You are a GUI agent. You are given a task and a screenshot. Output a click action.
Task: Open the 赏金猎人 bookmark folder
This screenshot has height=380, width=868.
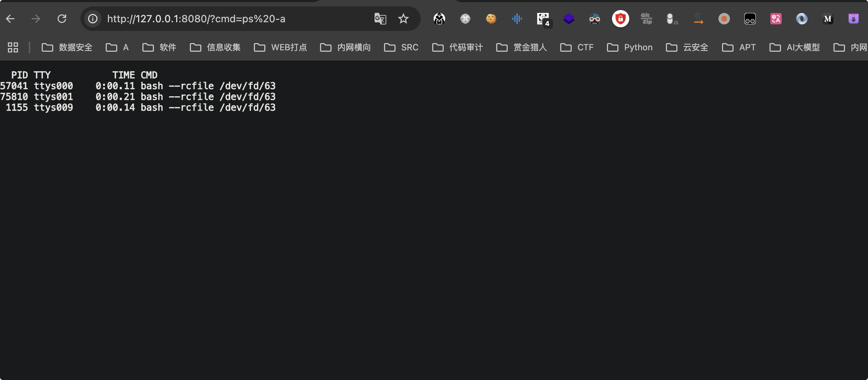(522, 47)
